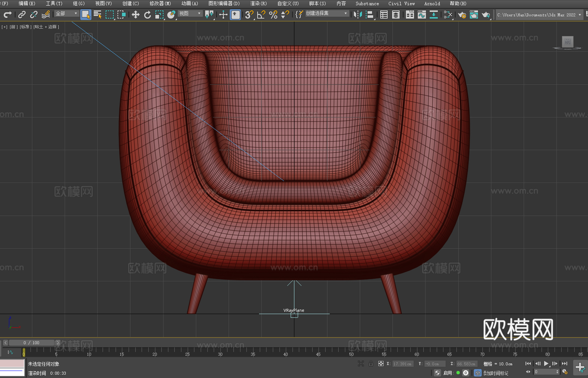Toggle Spinner Snap

[x=285, y=14]
